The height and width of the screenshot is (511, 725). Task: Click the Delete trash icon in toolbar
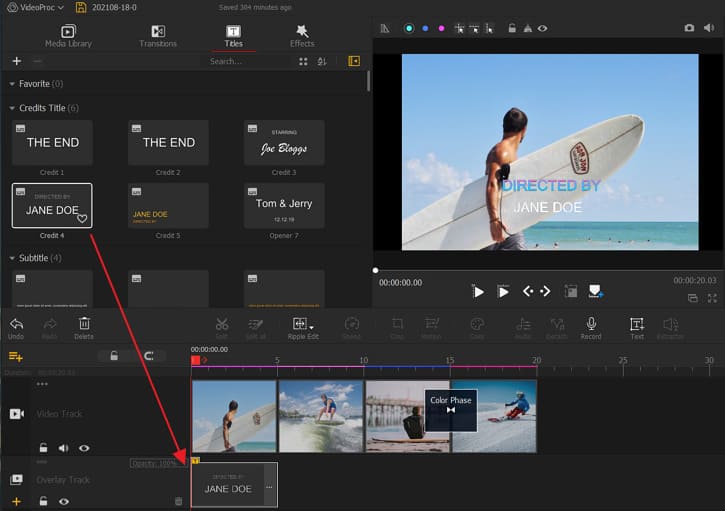coord(84,324)
